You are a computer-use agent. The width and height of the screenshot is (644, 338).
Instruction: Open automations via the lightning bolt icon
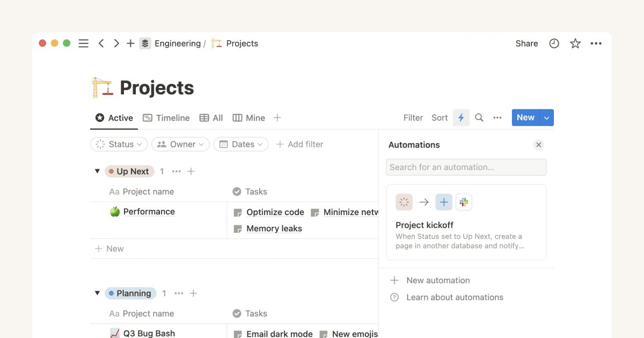[x=461, y=117]
